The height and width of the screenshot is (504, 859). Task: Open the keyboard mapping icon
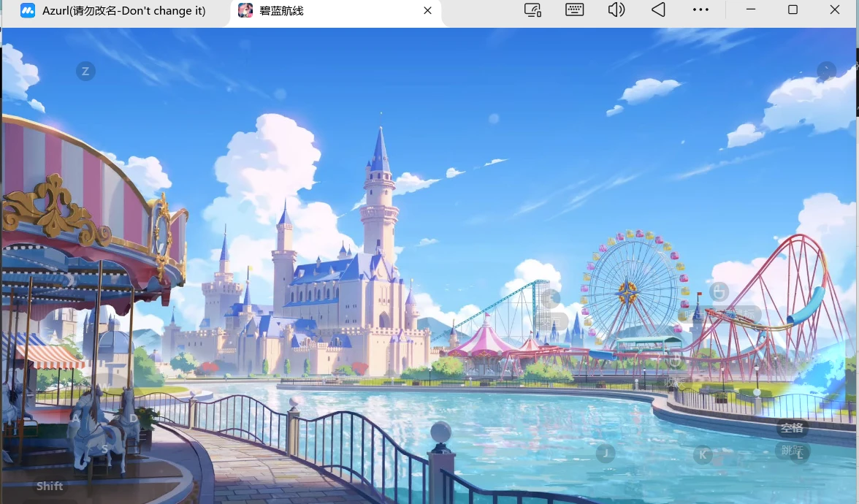click(574, 10)
